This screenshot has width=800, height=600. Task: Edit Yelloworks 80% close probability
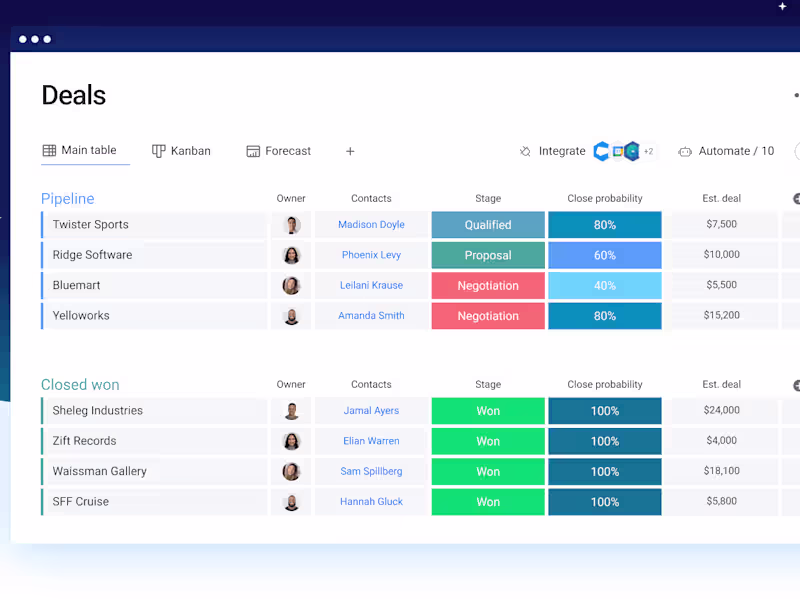[x=605, y=316]
